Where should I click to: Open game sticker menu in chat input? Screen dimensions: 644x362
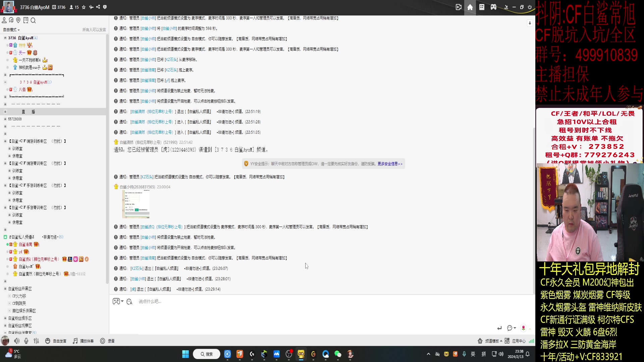(118, 301)
